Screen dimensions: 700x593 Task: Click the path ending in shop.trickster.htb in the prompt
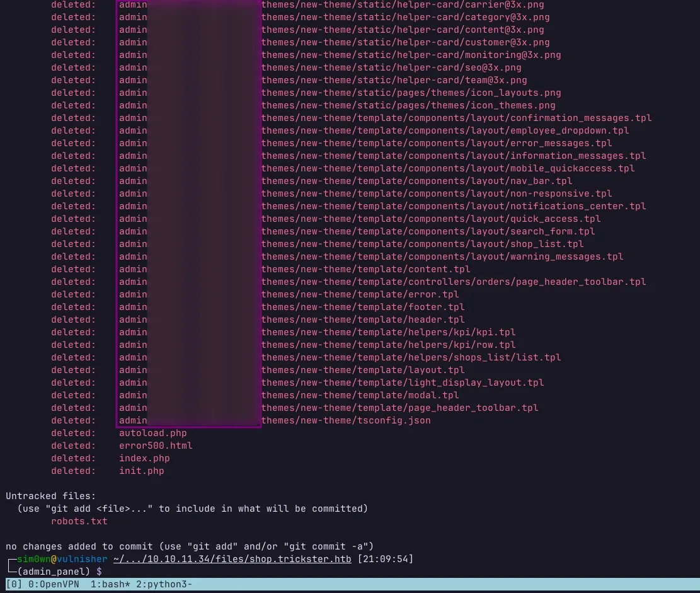(232, 559)
